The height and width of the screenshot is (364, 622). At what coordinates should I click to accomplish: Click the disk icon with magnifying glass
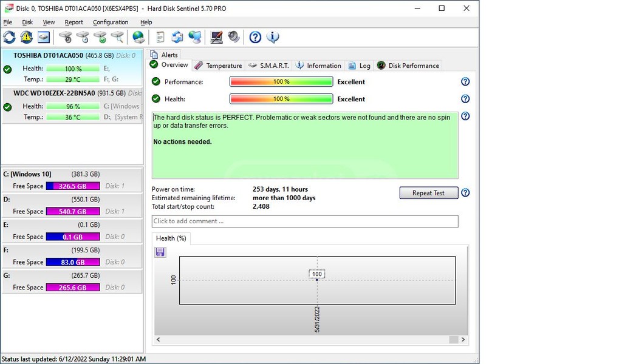pyautogui.click(x=117, y=37)
